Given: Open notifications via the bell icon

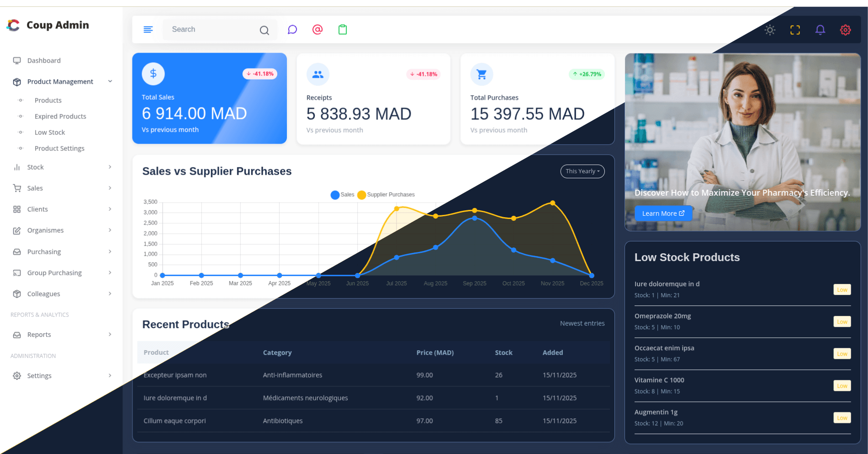Looking at the screenshot, I should pyautogui.click(x=820, y=29).
